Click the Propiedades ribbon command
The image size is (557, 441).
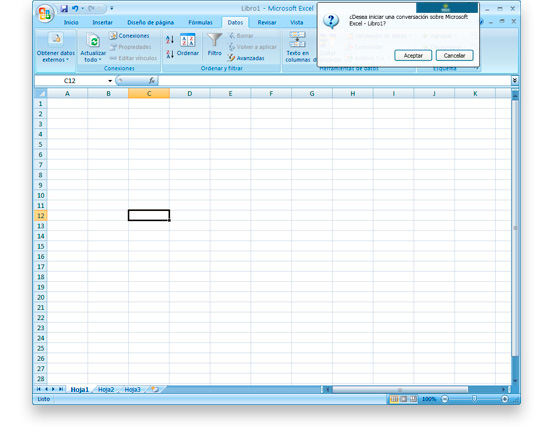point(130,47)
